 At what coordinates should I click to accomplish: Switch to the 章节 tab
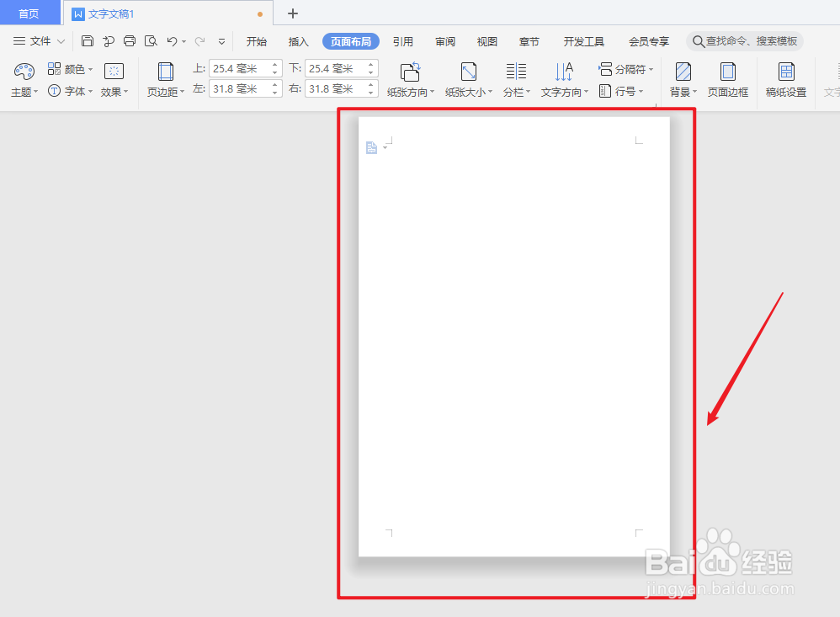[x=529, y=41]
